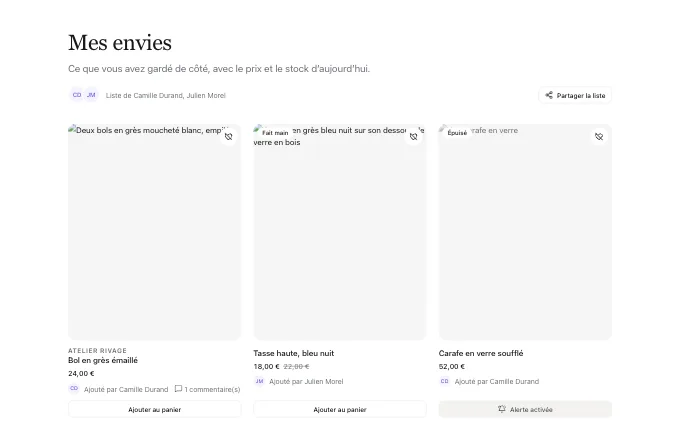Click the 18,00 € price
This screenshot has height=425, width=680.
pyautogui.click(x=266, y=366)
